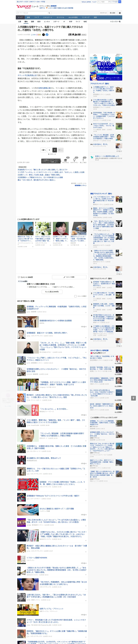Select the スポーツ category
Screen dimensions: 138x644
[x=56, y=21]
